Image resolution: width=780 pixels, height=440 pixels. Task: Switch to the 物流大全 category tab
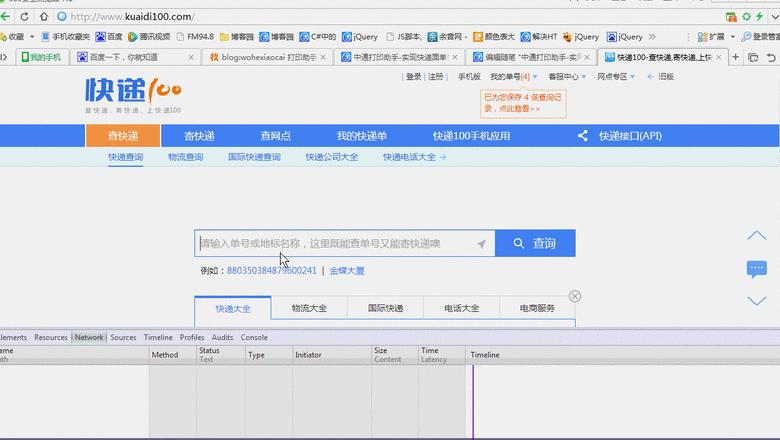[309, 308]
